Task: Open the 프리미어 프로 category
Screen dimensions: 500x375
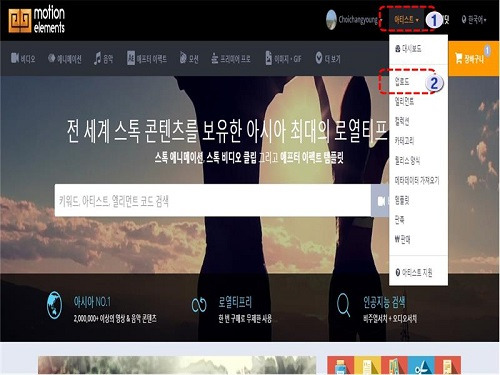Action: click(x=231, y=59)
